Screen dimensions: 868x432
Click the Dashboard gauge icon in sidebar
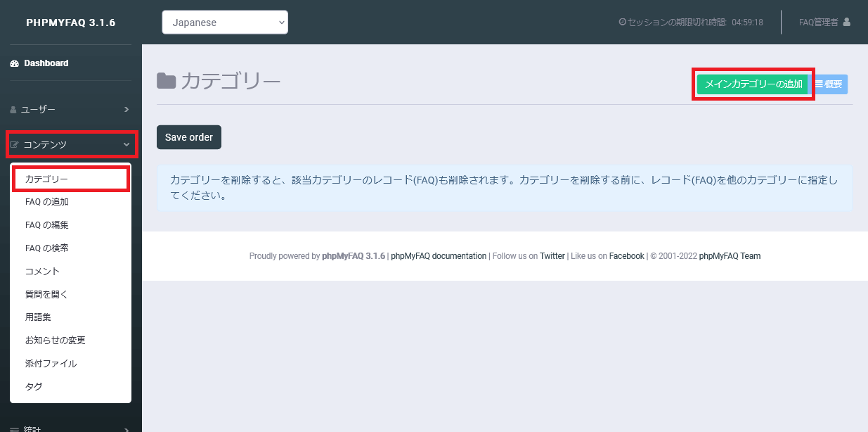coord(14,63)
